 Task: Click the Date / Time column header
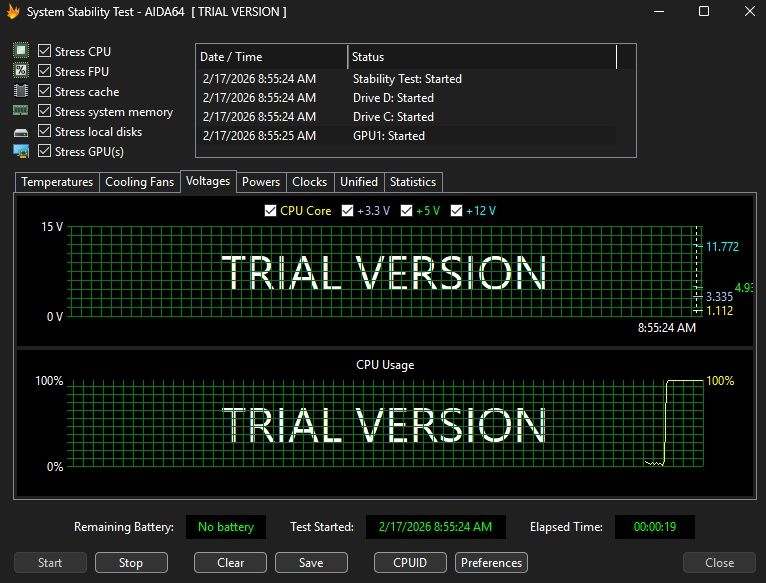(272, 57)
